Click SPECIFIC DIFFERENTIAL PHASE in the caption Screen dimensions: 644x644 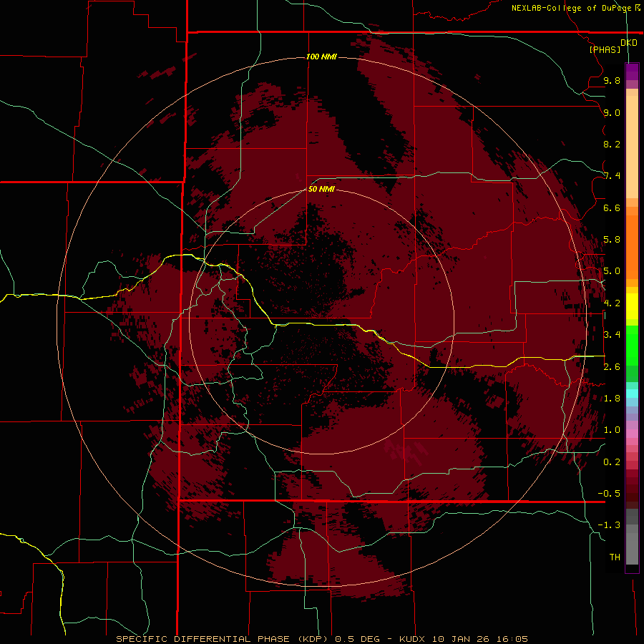tap(203, 639)
